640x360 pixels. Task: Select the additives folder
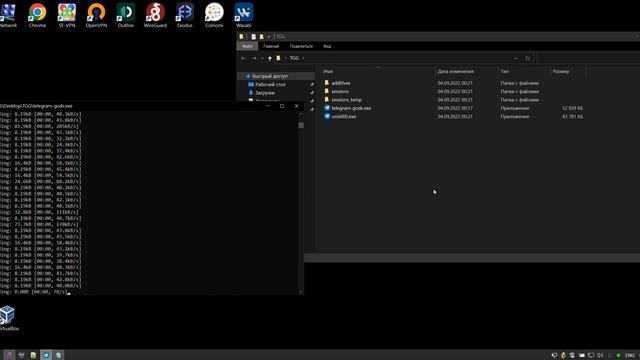341,83
